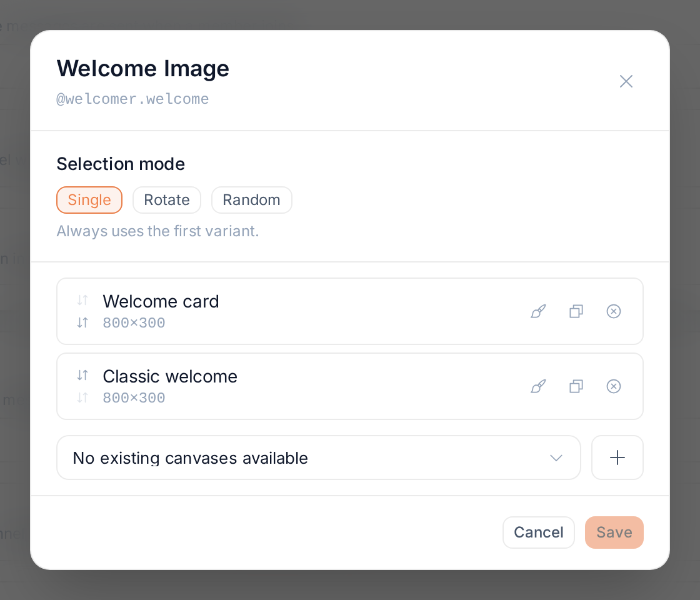Click the dimmed move-down arrow on Classic welcome
The image size is (700, 600).
pos(82,397)
